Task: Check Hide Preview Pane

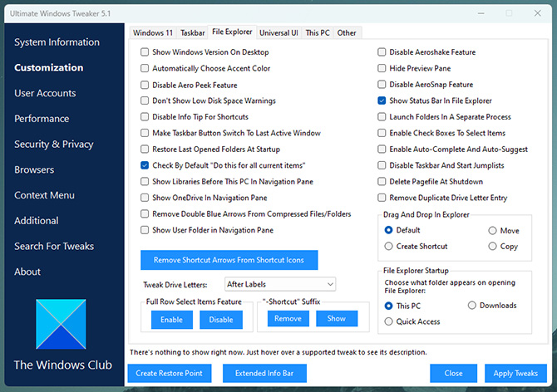Action: [x=382, y=68]
